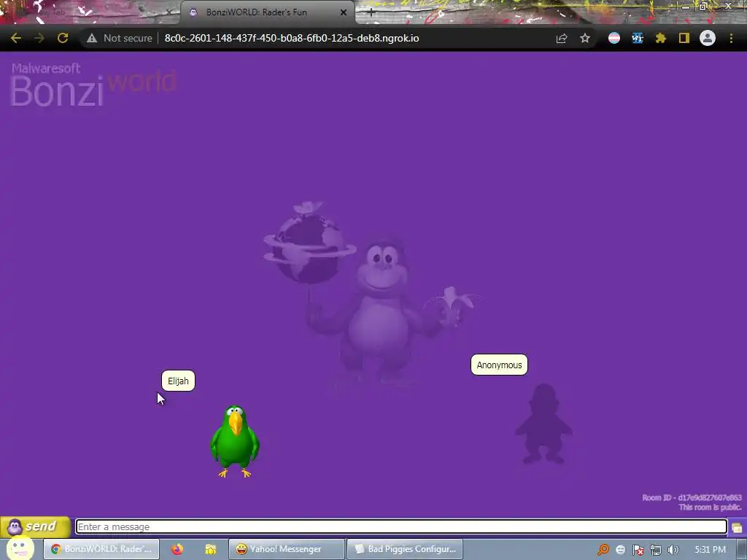Screen dimensions: 747x560
Task: Go back with the browser back arrow
Action: point(16,38)
